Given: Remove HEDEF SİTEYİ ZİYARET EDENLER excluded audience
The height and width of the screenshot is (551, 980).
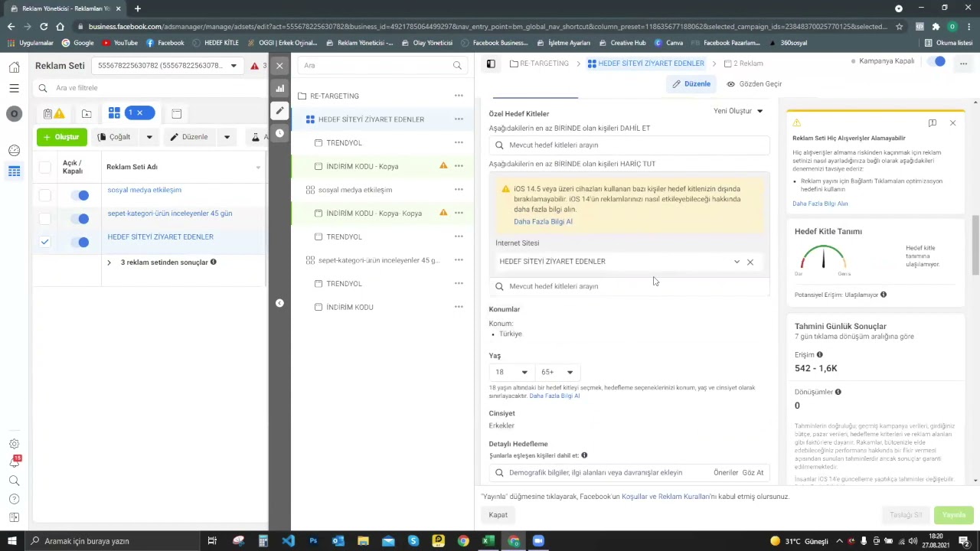Looking at the screenshot, I should pyautogui.click(x=750, y=262).
